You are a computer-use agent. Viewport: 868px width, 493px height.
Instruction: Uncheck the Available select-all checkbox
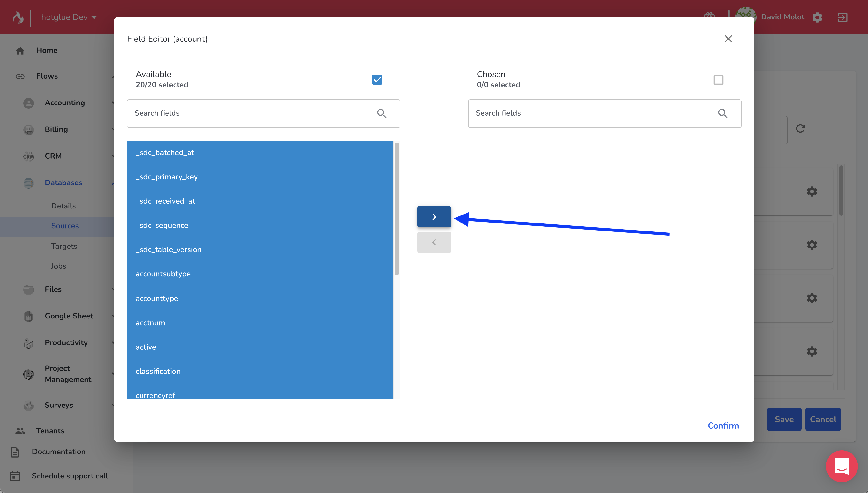pyautogui.click(x=377, y=80)
